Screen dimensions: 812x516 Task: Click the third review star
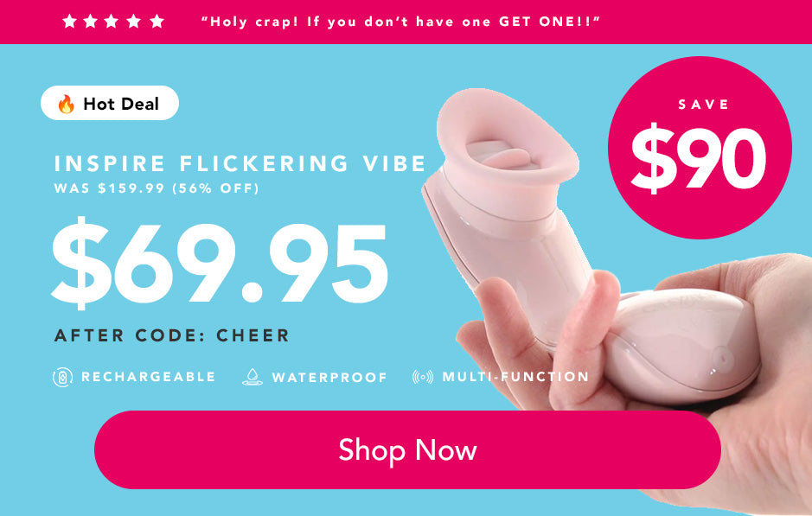click(x=112, y=22)
